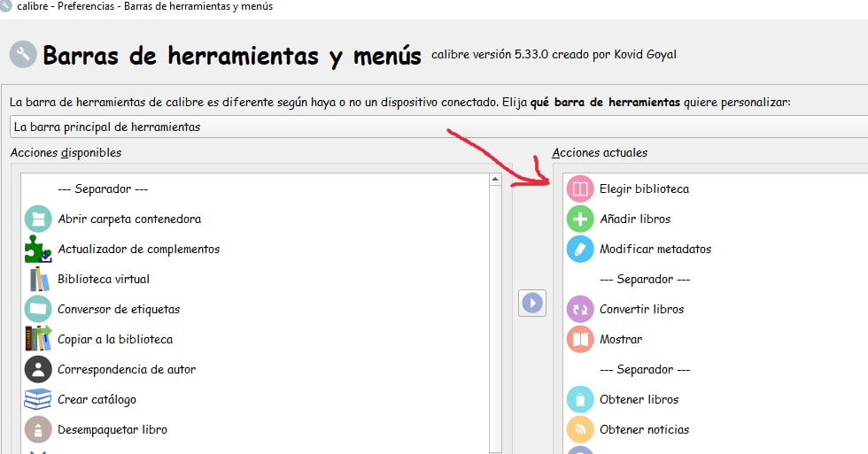Select the Añadir libros green plus icon

[x=579, y=219]
